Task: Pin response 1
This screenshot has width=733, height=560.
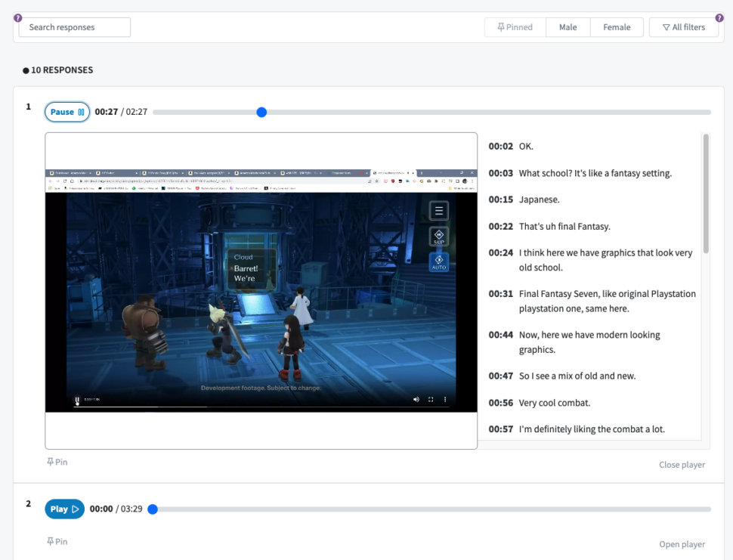Action: [57, 462]
